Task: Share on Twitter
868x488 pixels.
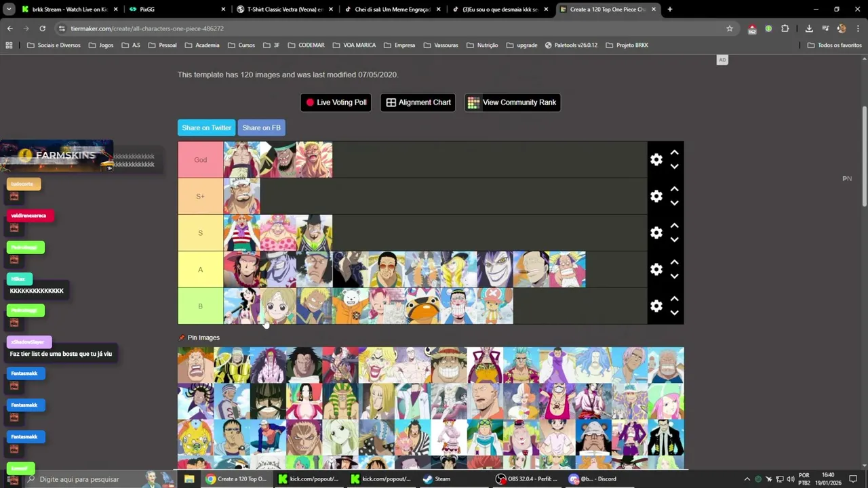Action: tap(207, 127)
